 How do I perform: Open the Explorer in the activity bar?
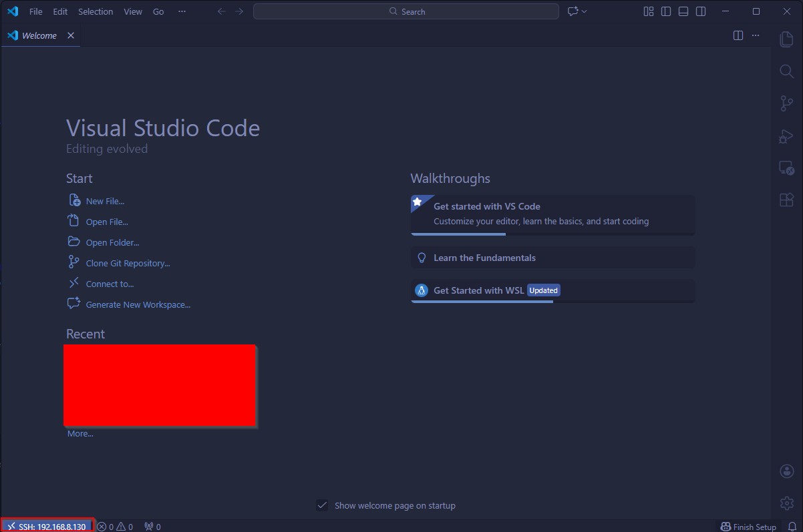click(786, 39)
